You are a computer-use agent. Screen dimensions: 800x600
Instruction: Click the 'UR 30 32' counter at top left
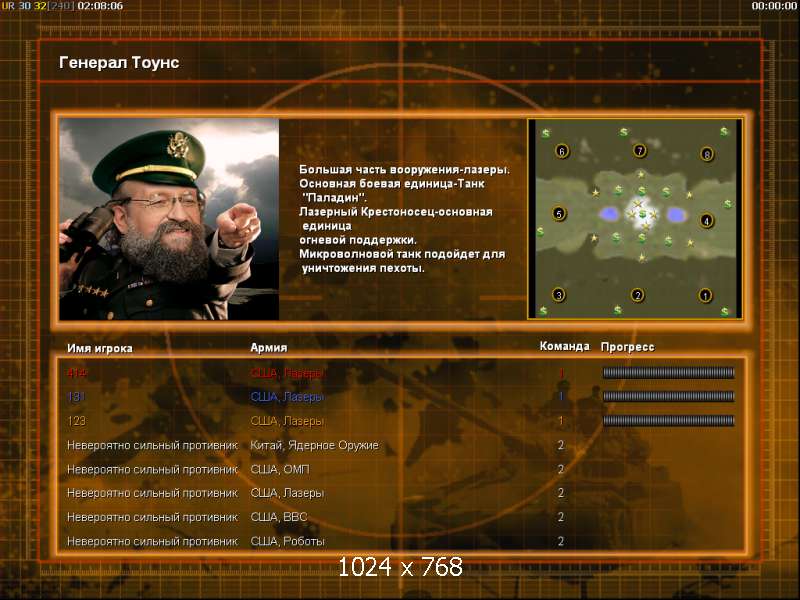click(24, 6)
